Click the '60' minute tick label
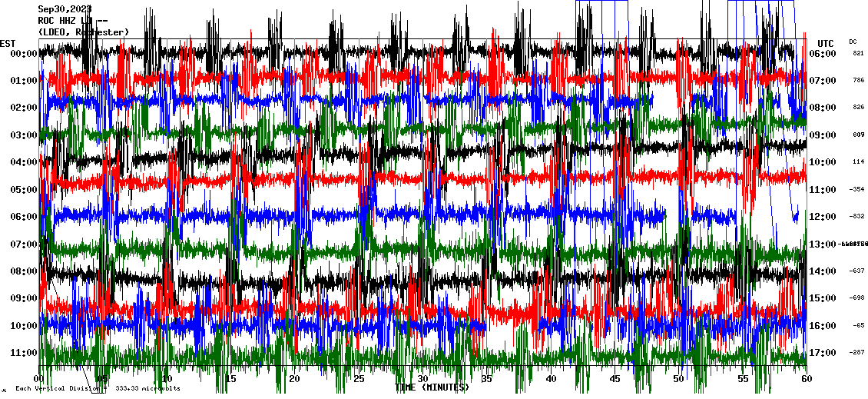Viewport: 868px width, 399px height. 807,379
